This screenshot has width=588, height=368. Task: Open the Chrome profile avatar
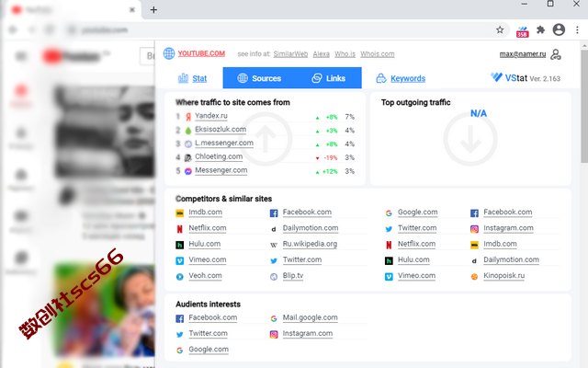point(559,29)
